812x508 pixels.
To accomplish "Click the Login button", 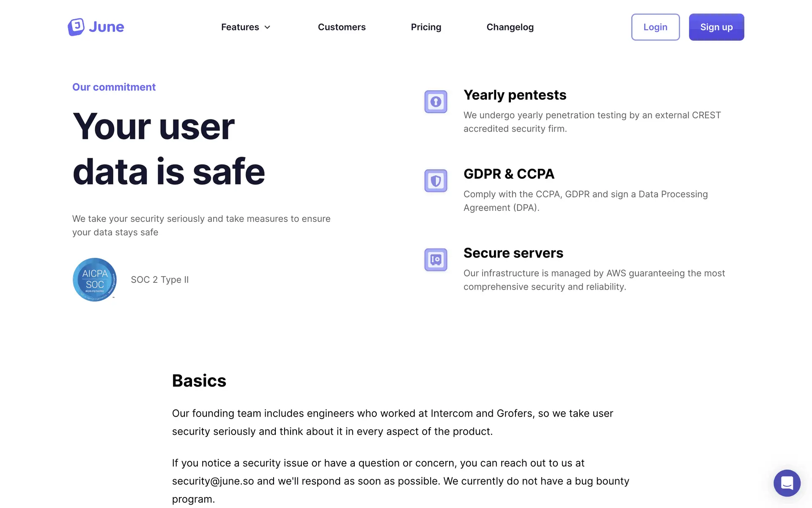I will click(655, 27).
